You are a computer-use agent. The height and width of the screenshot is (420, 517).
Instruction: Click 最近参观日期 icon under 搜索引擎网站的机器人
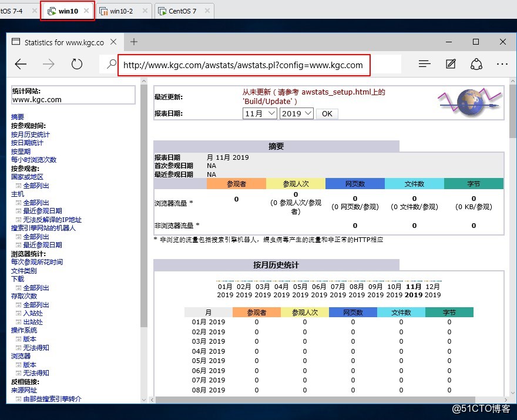pos(18,245)
